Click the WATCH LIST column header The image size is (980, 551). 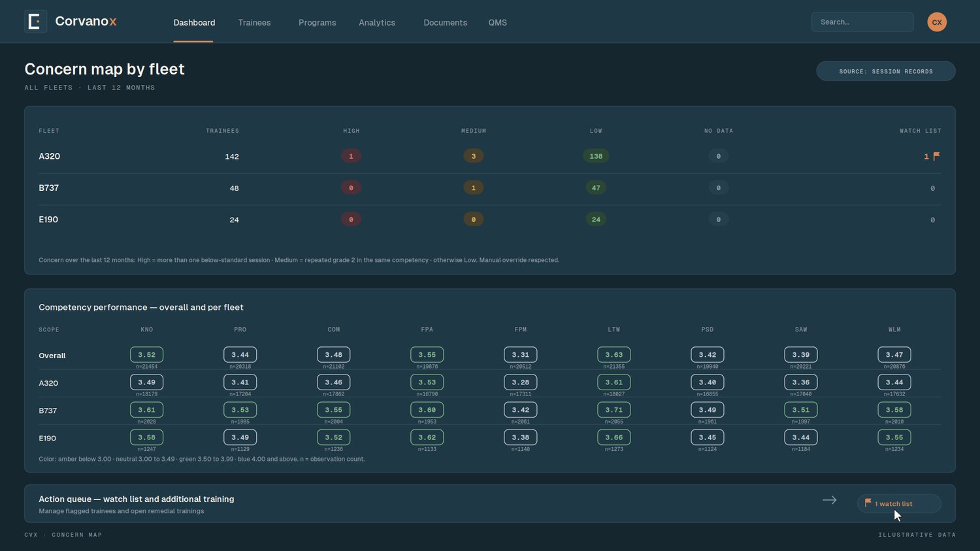click(x=921, y=131)
